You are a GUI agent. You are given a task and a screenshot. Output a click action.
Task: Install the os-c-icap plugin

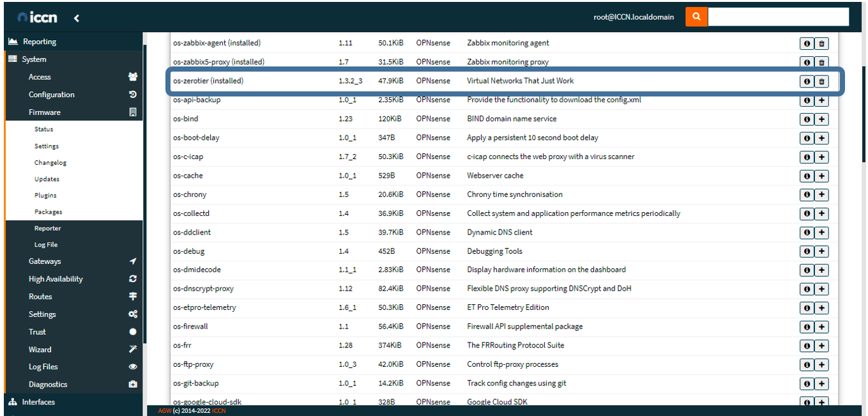(822, 157)
